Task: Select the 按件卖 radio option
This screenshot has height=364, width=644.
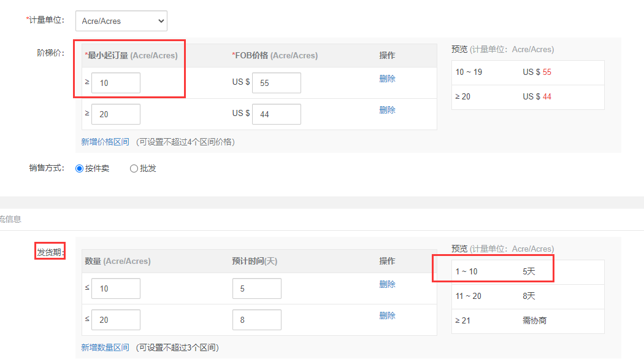Action: [80, 169]
